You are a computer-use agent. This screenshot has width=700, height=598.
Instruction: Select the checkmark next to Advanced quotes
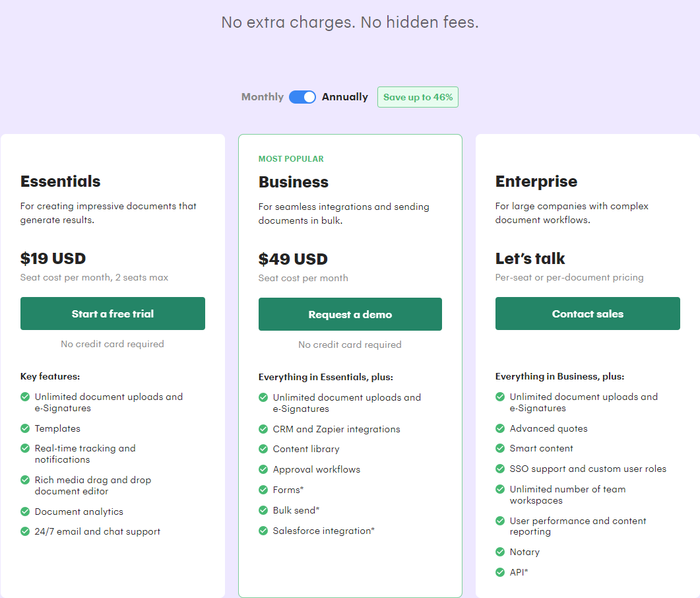pyautogui.click(x=500, y=428)
